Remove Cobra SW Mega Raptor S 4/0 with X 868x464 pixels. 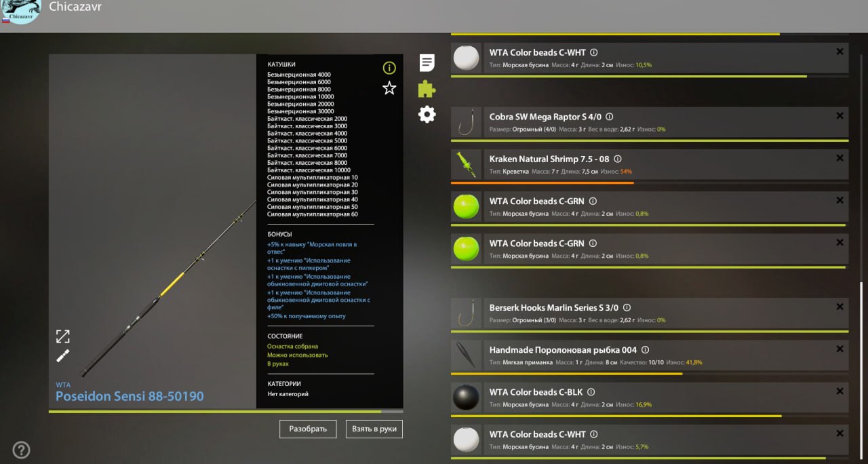(x=840, y=116)
